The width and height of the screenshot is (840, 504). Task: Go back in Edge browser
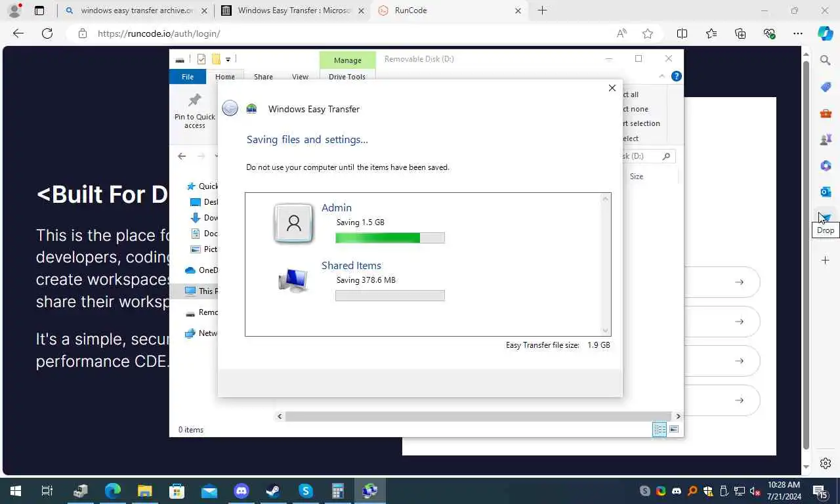[18, 33]
